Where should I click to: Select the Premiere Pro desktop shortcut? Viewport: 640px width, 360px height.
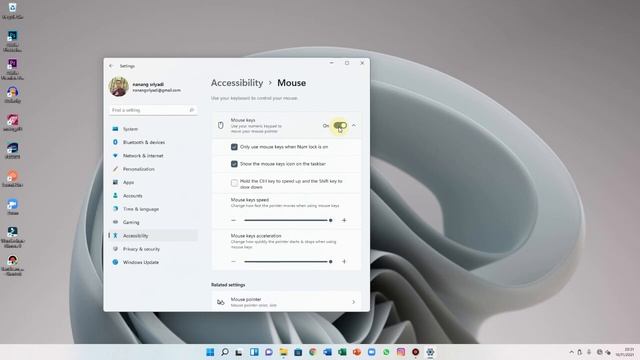[x=12, y=69]
